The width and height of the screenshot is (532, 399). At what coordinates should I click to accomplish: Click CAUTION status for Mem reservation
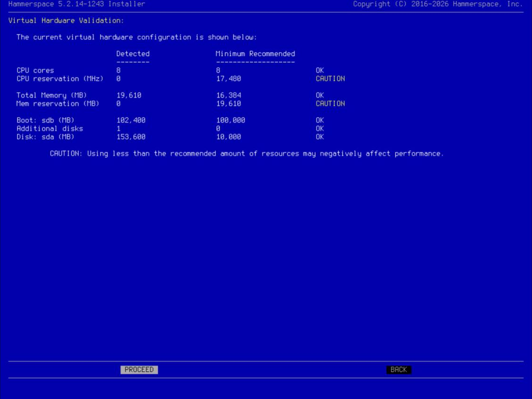point(330,103)
